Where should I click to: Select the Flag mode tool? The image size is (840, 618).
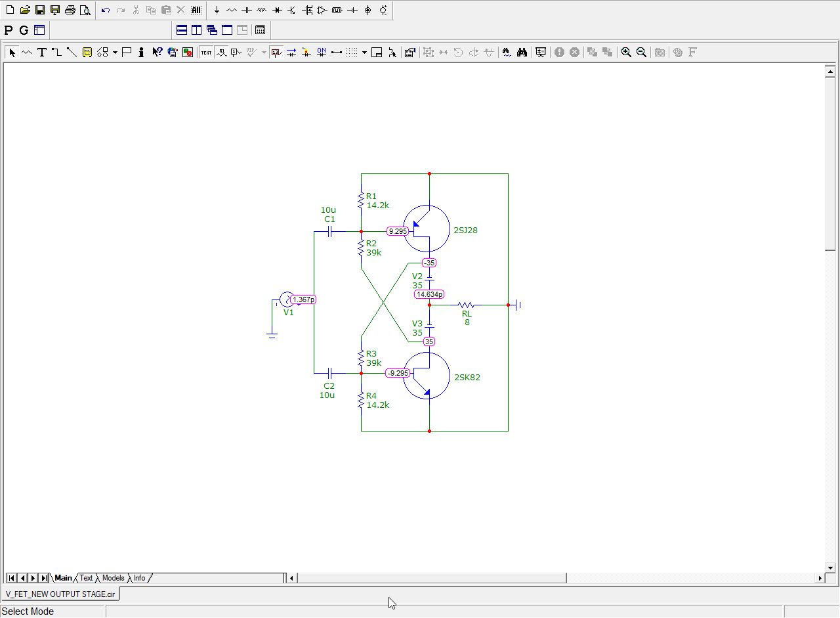click(127, 53)
